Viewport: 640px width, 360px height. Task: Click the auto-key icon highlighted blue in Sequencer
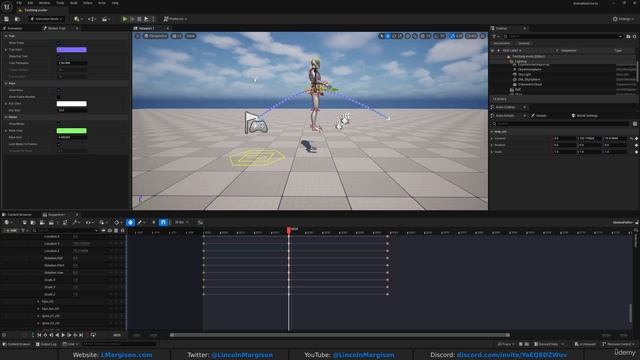[x=130, y=222]
